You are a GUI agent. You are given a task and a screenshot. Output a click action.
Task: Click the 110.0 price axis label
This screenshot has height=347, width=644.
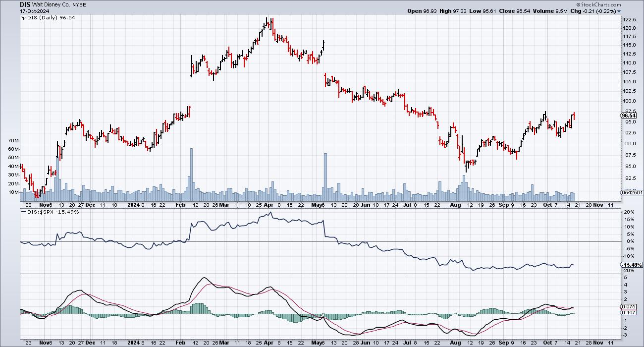pyautogui.click(x=630, y=63)
